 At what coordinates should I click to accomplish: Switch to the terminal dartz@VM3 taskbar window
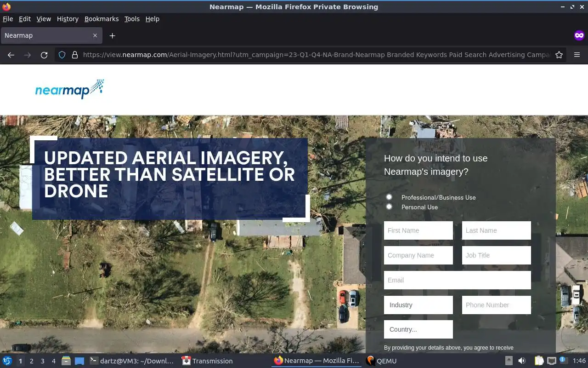pos(132,361)
